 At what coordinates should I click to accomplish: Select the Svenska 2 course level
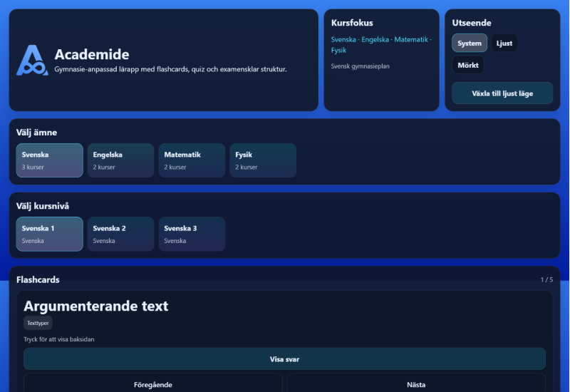coord(120,234)
